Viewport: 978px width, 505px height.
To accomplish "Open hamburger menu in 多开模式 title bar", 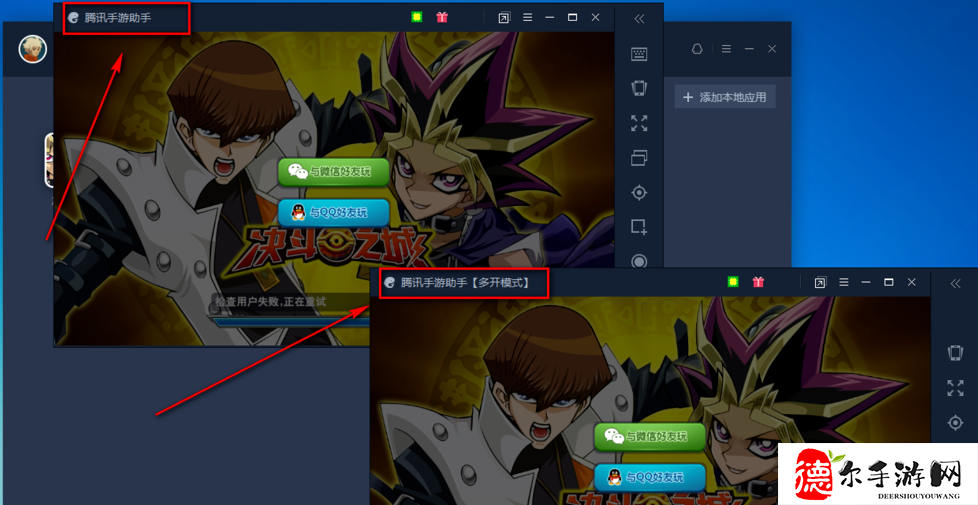I will point(844,282).
